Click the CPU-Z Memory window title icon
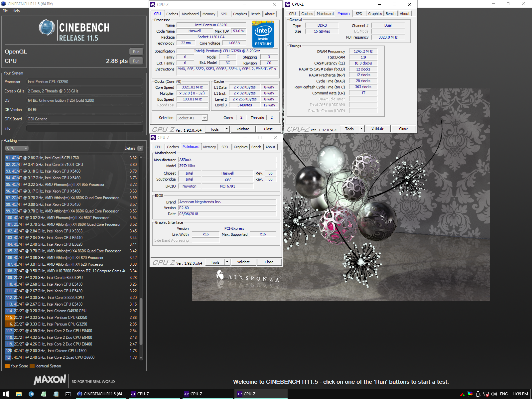 tap(288, 4)
